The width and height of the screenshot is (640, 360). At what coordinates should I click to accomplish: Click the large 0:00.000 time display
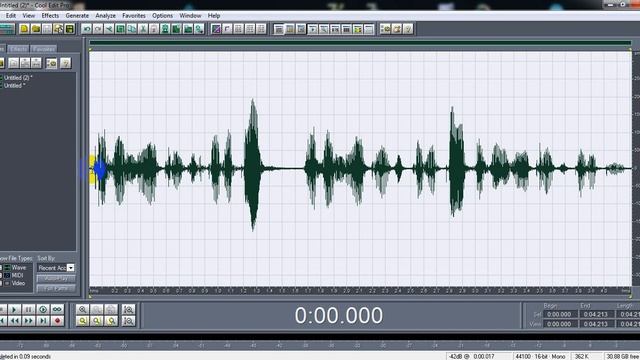pos(339,316)
